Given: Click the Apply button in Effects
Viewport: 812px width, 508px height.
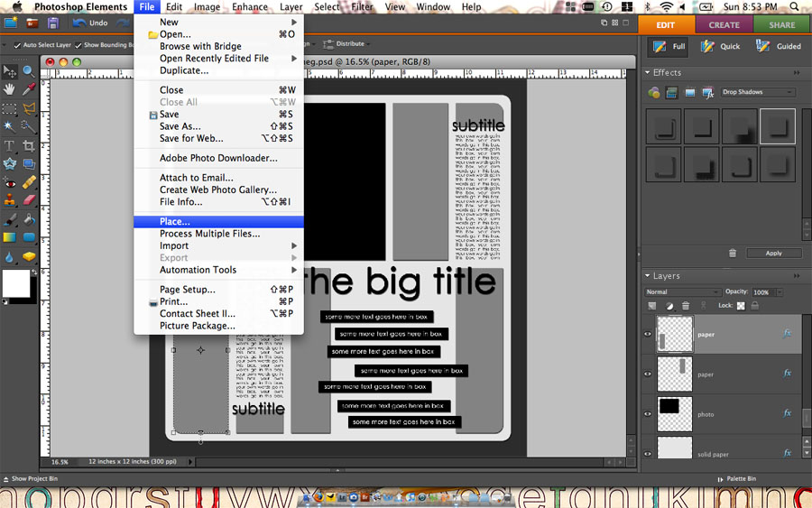Looking at the screenshot, I should (773, 254).
